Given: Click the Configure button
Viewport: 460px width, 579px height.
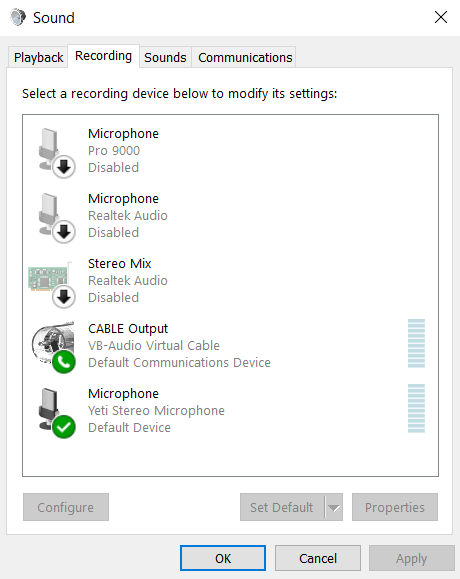Looking at the screenshot, I should click(x=66, y=507).
